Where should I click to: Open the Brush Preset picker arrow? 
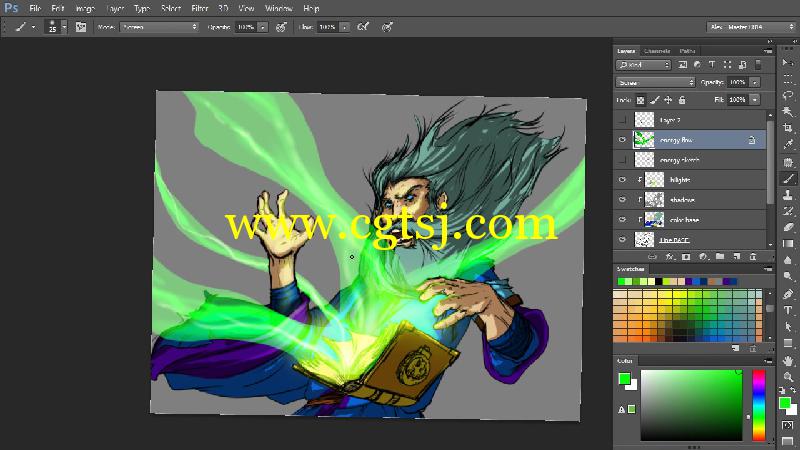coord(64,27)
